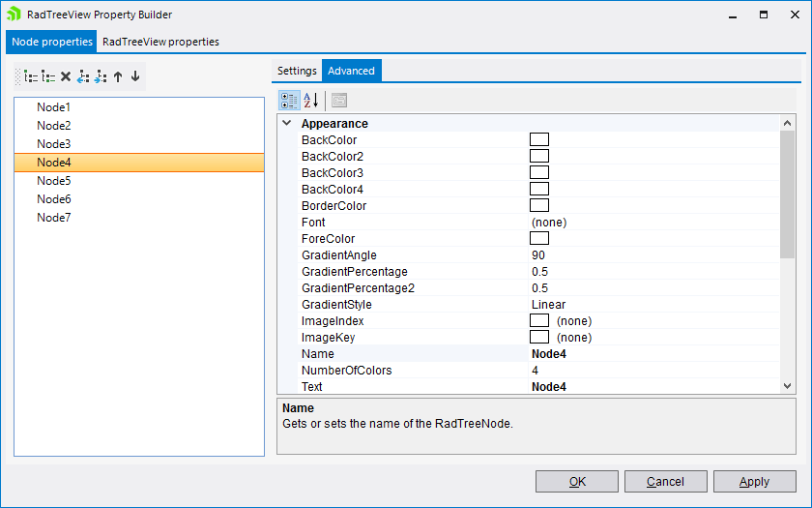Sort properties alphabetically with A-Z icon
This screenshot has width=812, height=508.
[x=310, y=100]
